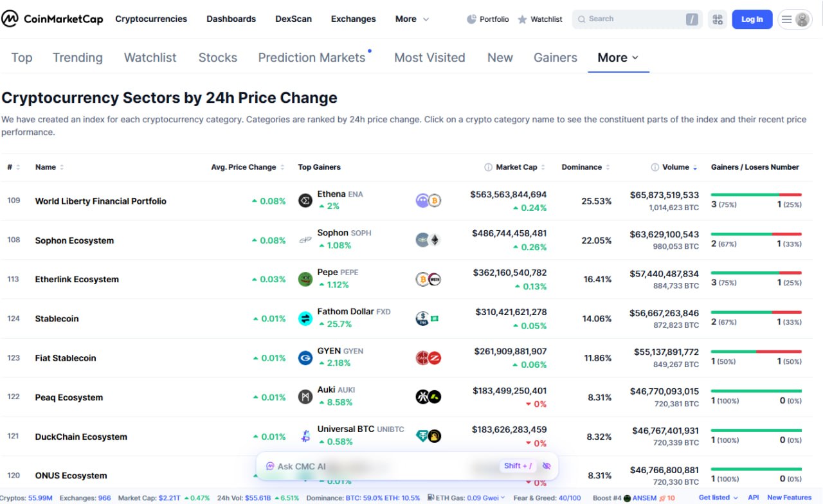Open the Fiat Stablecoin category

pyautogui.click(x=65, y=358)
